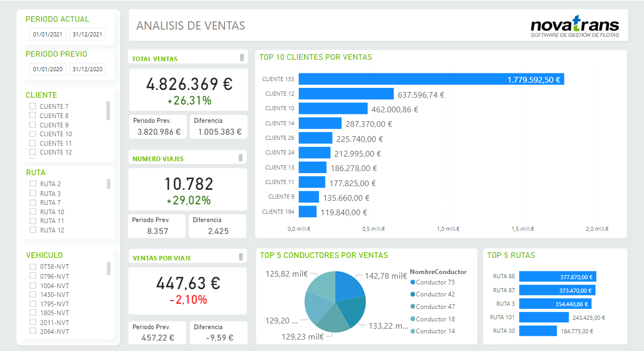The width and height of the screenshot is (644, 351).
Task: Open the previous period start date 01/01/2020
Action: tap(47, 69)
